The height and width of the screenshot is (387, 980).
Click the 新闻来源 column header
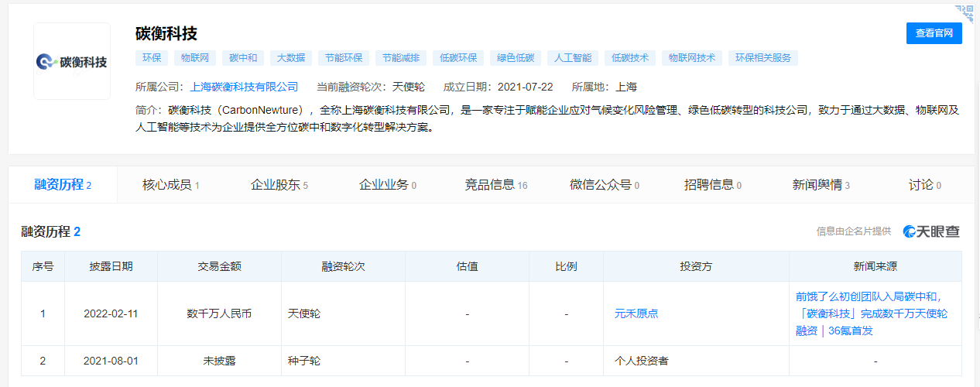pos(875,266)
